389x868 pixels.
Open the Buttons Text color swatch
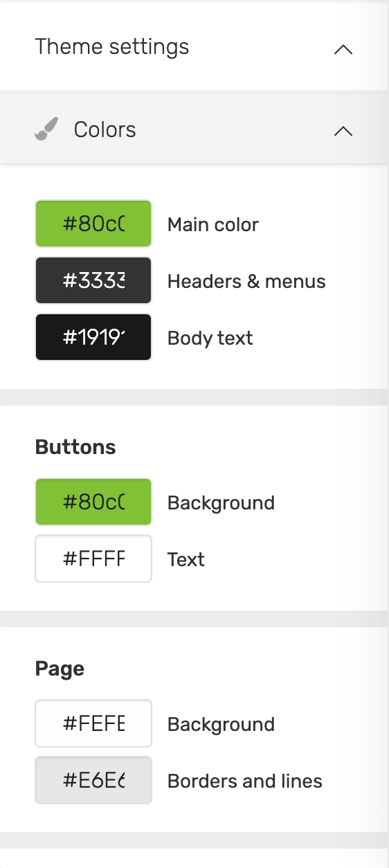(93, 559)
